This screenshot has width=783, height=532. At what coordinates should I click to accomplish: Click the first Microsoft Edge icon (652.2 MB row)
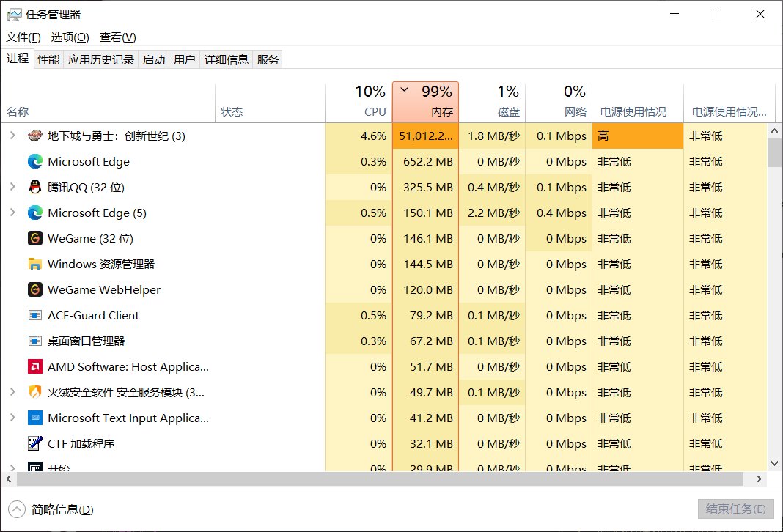[35, 162]
